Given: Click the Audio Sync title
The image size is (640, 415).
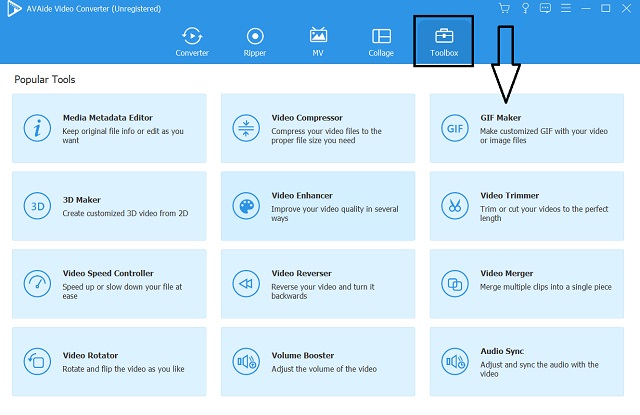Looking at the screenshot, I should (502, 351).
